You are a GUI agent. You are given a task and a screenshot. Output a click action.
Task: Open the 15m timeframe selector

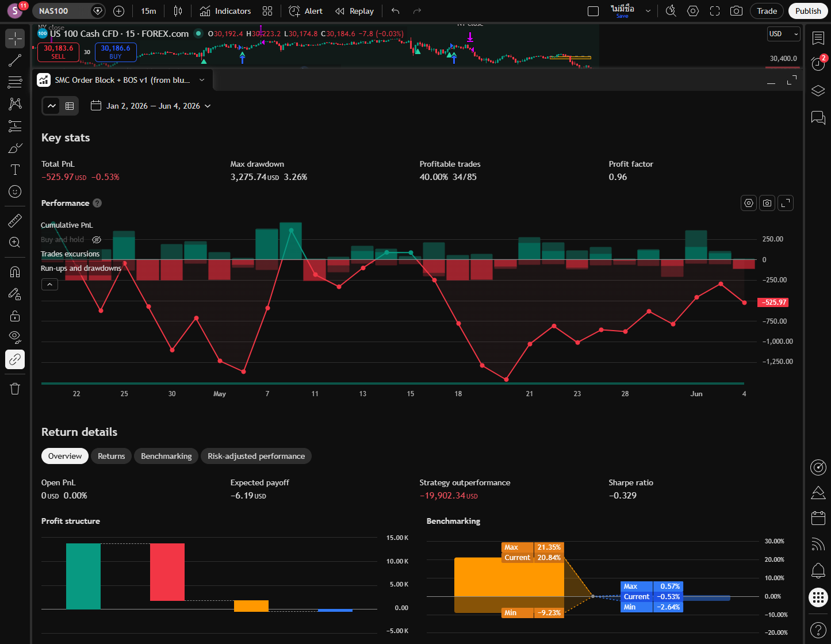[148, 11]
